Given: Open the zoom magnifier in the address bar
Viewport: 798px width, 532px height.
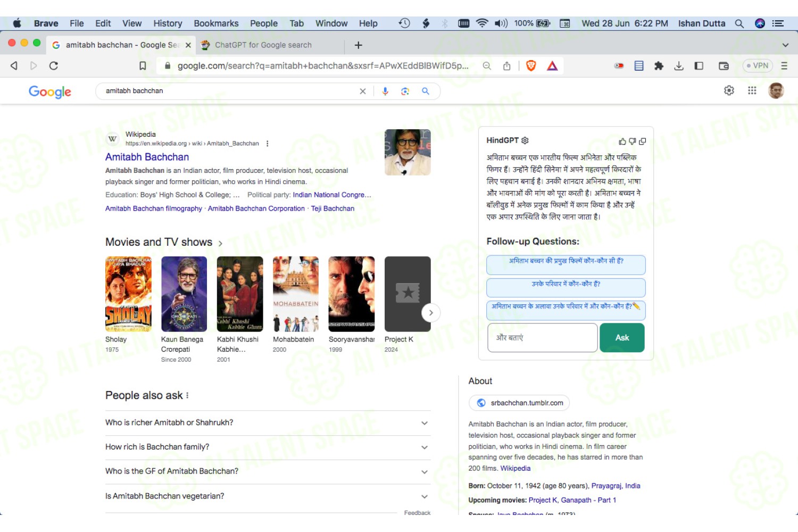Looking at the screenshot, I should (487, 66).
